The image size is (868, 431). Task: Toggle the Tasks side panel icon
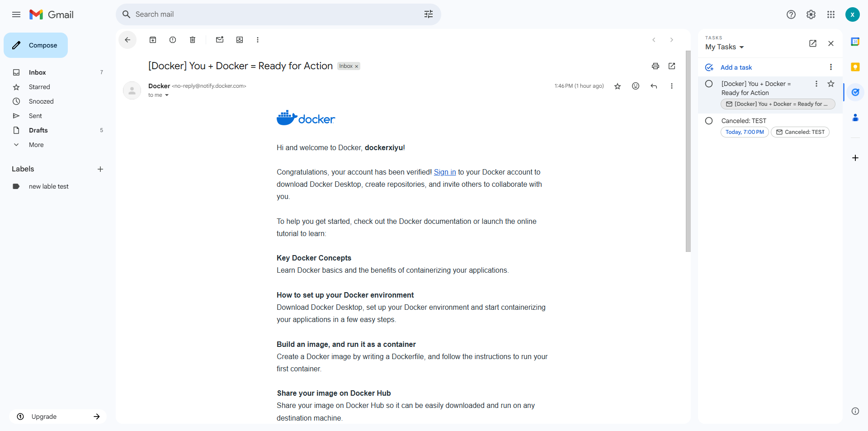855,92
